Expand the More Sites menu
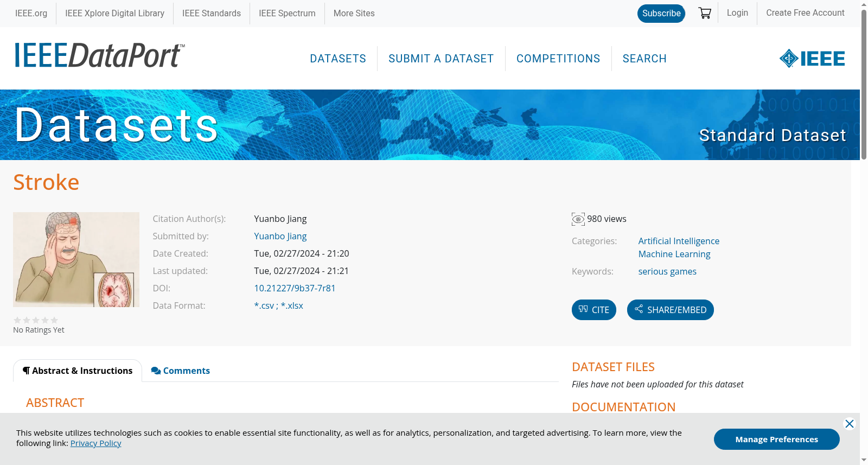 pos(354,14)
